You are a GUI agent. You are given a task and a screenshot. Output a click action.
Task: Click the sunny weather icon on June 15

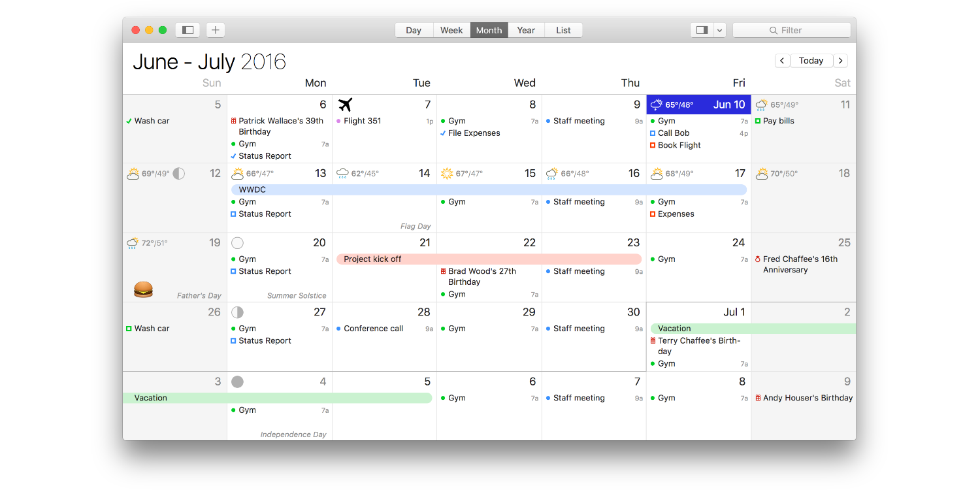coord(447,174)
